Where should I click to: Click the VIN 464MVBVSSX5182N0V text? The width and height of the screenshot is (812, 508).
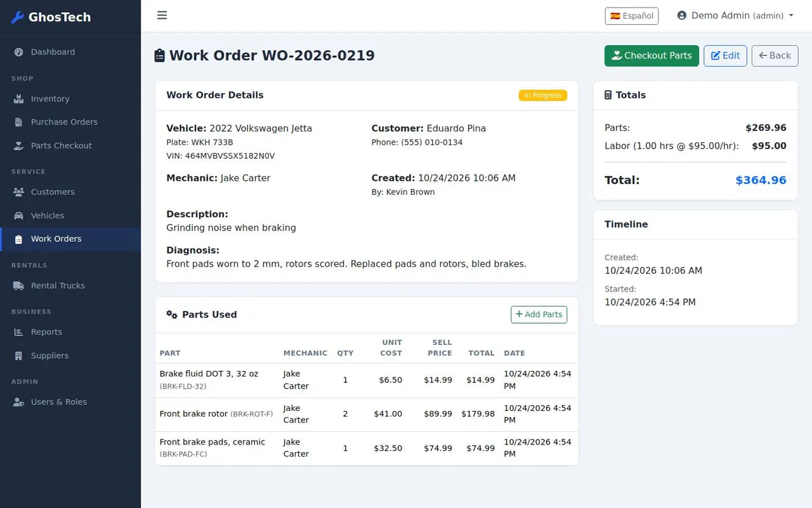click(x=221, y=156)
